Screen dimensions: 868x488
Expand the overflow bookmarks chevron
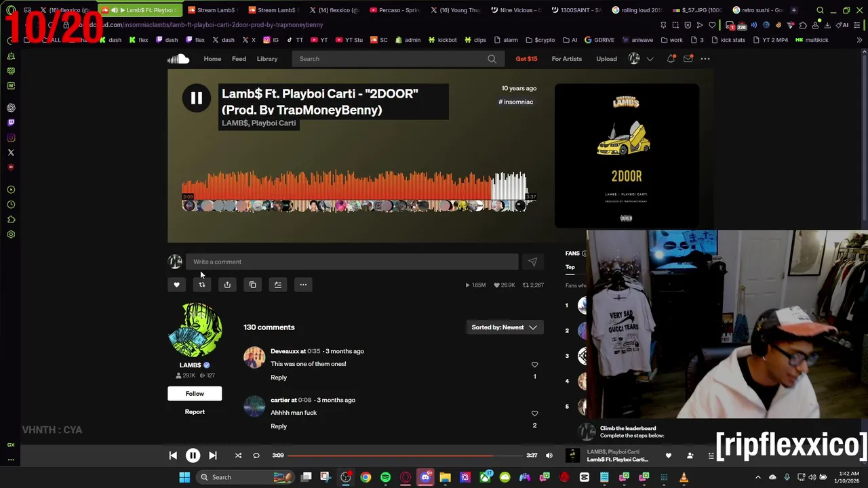click(x=859, y=40)
